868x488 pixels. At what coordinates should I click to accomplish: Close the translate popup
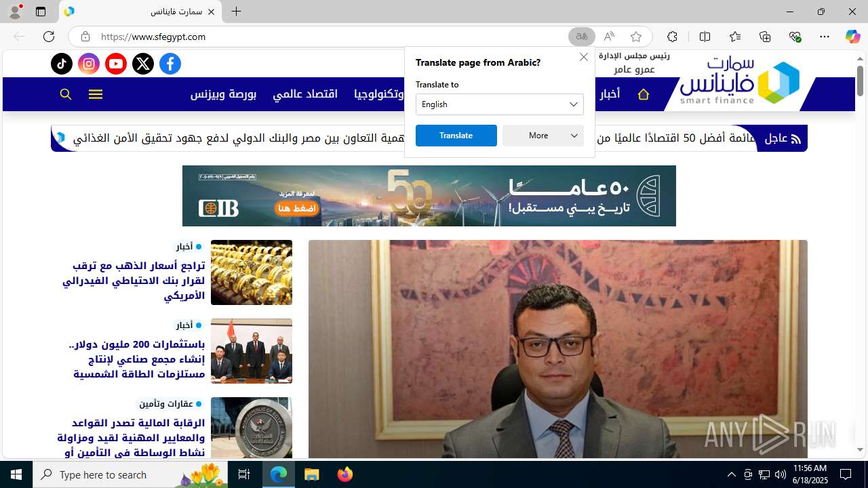click(x=584, y=57)
